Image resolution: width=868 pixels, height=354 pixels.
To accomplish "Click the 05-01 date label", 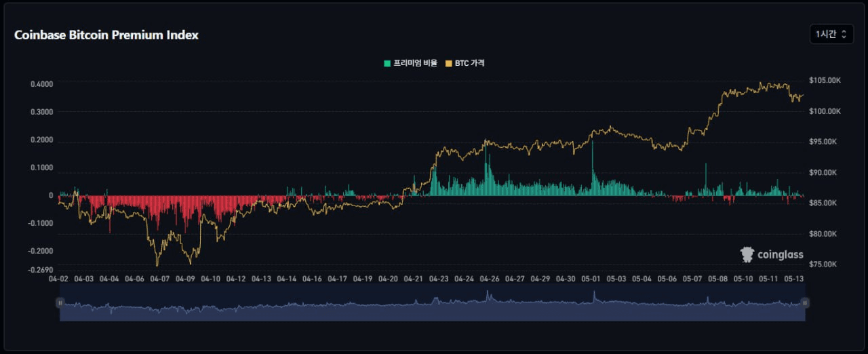I will (x=591, y=279).
